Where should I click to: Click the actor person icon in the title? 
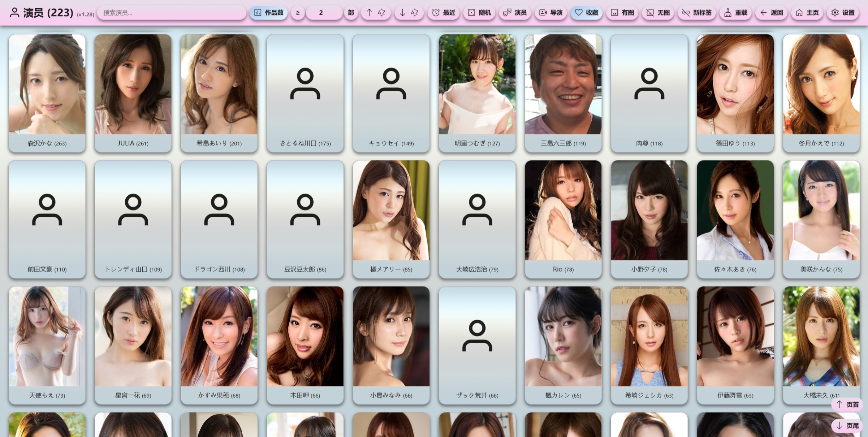pyautogui.click(x=14, y=13)
